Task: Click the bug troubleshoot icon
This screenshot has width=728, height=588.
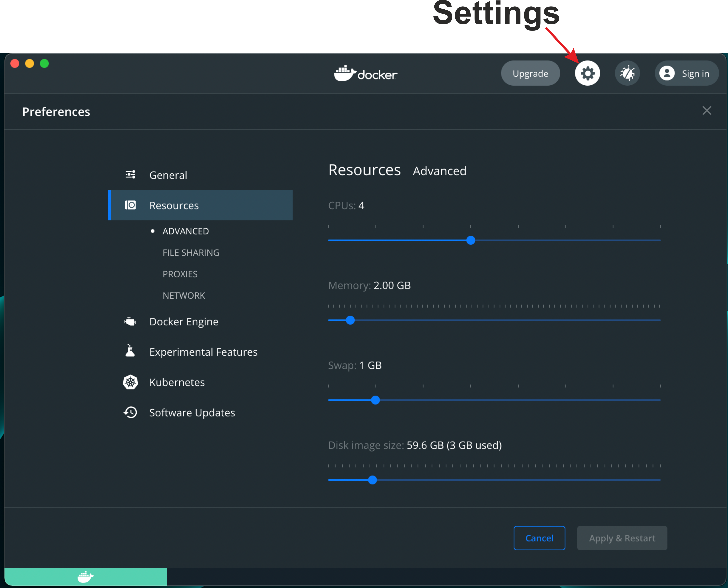Action: click(627, 73)
